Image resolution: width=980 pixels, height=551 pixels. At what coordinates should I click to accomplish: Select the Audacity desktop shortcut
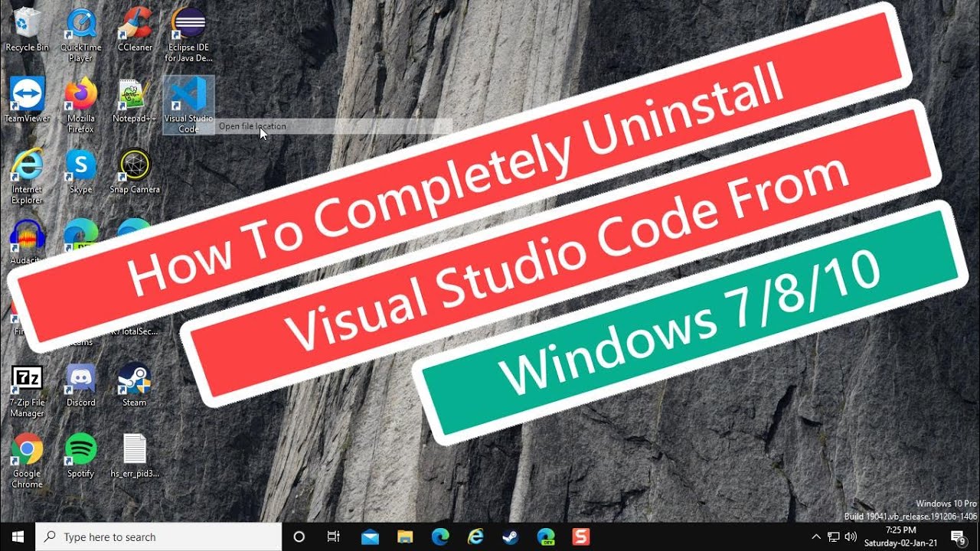27,243
